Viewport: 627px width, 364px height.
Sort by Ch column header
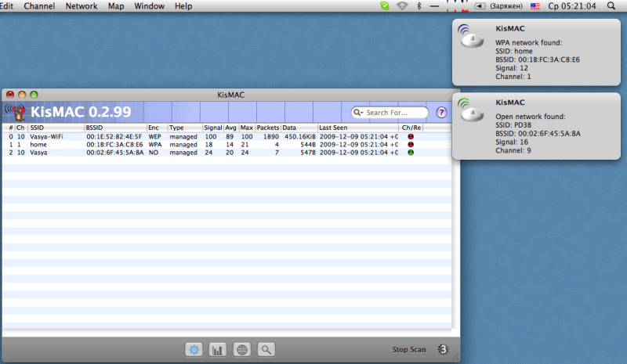point(21,128)
